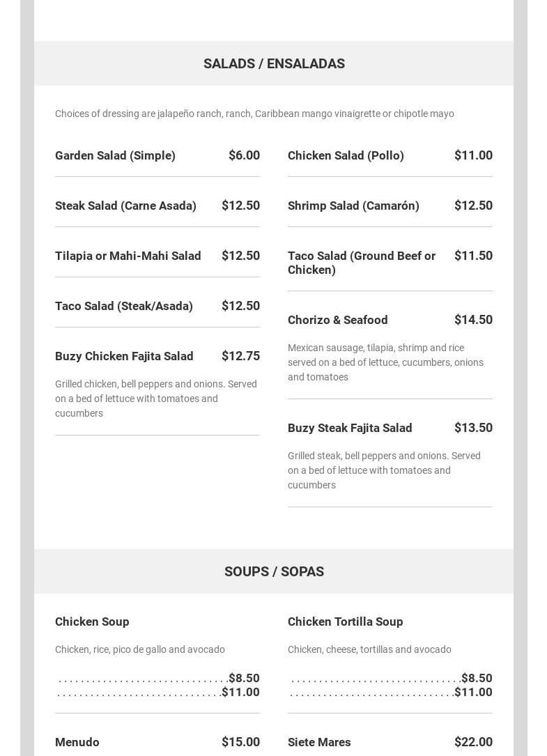Click the $14.50 Chorizo & Seafood price

(473, 320)
